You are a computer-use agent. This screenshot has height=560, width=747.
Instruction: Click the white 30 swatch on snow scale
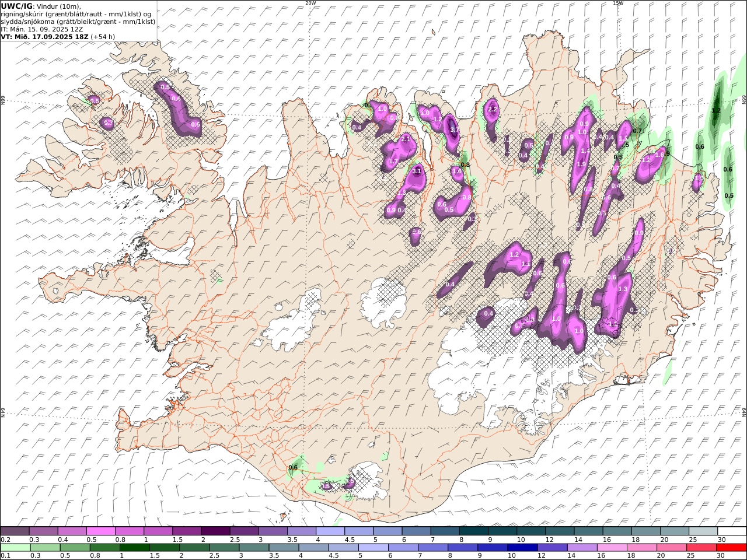(x=732, y=531)
